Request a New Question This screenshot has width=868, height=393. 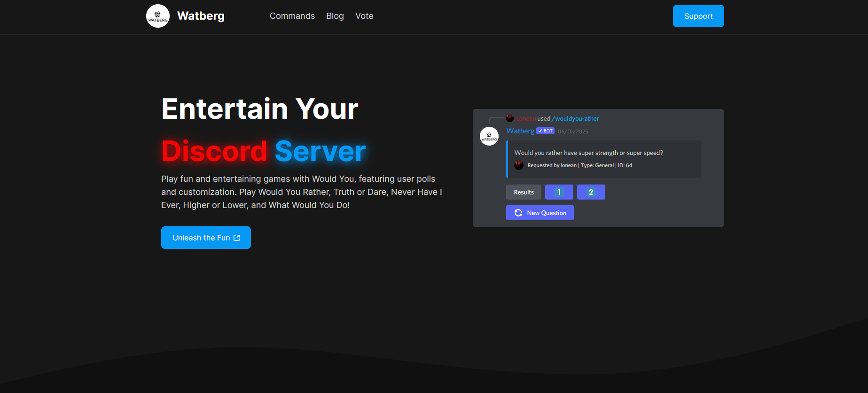pyautogui.click(x=547, y=213)
